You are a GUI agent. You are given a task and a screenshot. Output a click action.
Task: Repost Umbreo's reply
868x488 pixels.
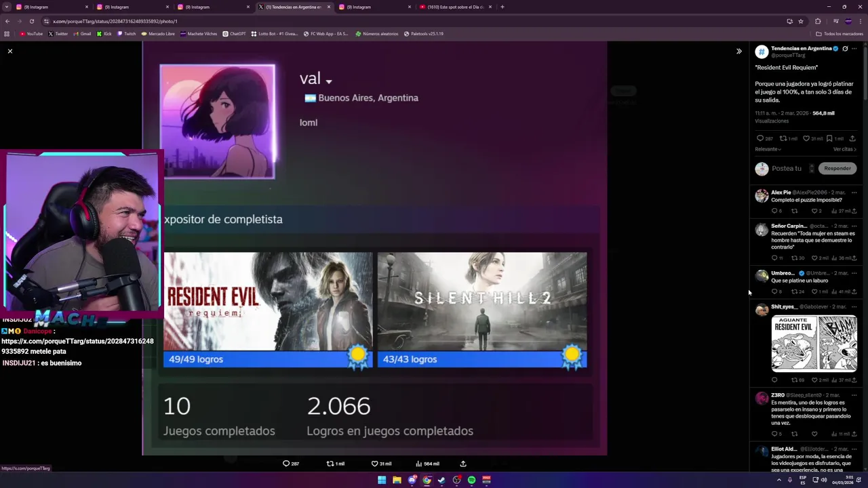coord(795,291)
